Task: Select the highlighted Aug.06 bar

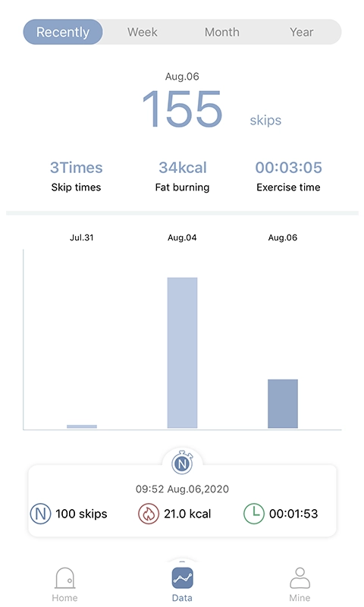Action: tap(283, 404)
